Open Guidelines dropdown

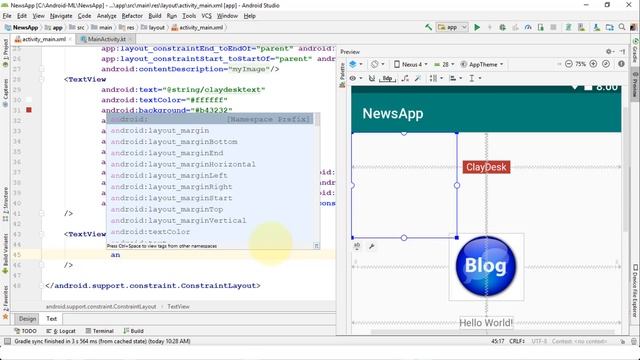[x=474, y=78]
